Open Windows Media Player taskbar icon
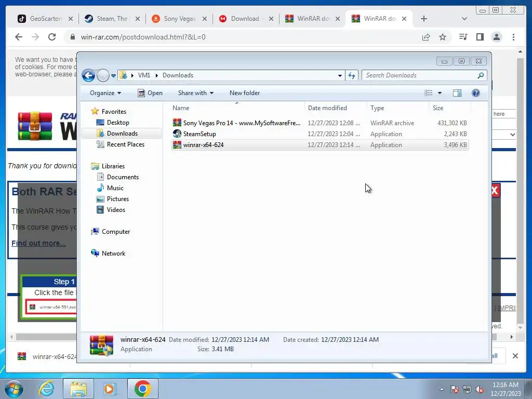The image size is (532, 399). pos(109,389)
